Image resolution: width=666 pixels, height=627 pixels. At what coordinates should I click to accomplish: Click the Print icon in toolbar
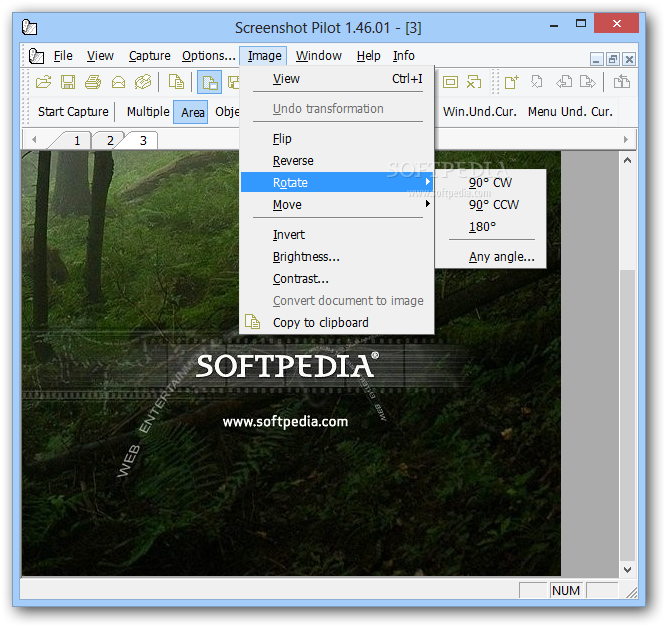[93, 82]
